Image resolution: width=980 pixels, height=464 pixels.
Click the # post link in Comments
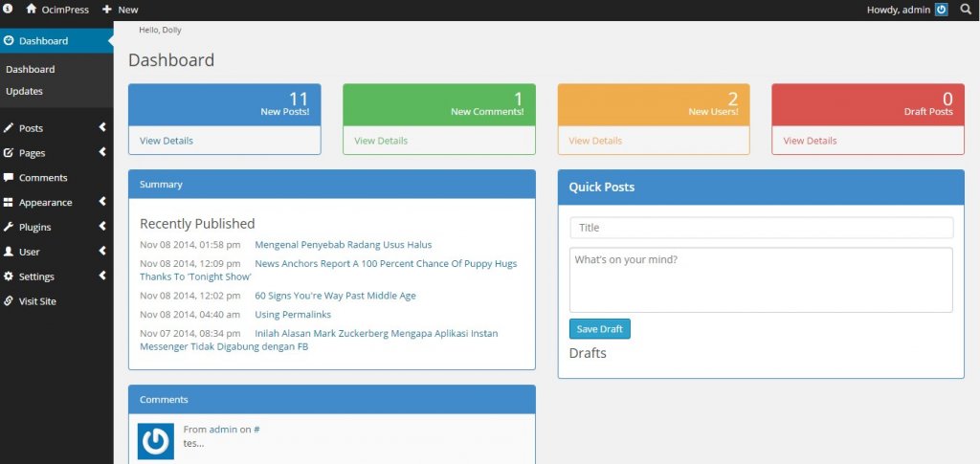pyautogui.click(x=256, y=429)
